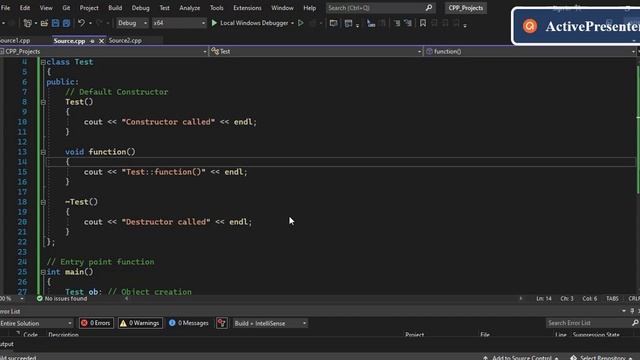Open the Edit menu
640x360 pixels.
(24, 8)
